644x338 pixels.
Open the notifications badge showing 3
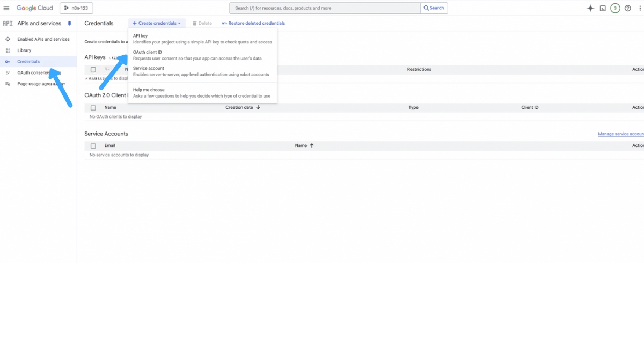click(x=614, y=8)
